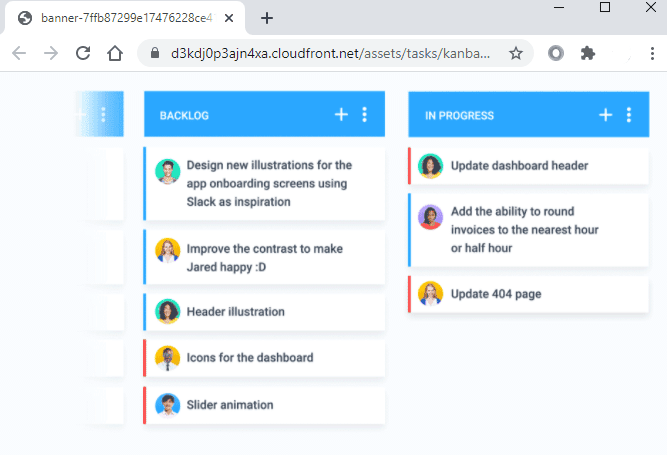Click the avatar on Update dashboard header card
Image resolution: width=667 pixels, height=455 pixels.
point(430,166)
